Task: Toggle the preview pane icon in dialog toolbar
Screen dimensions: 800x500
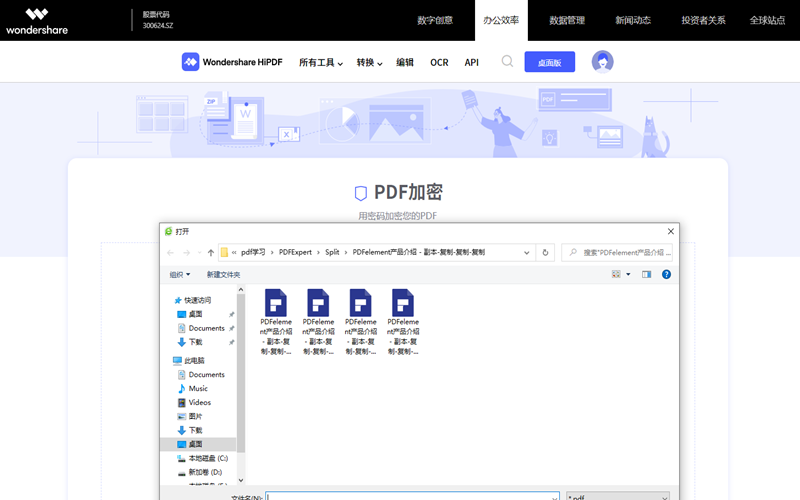Action: (646, 274)
